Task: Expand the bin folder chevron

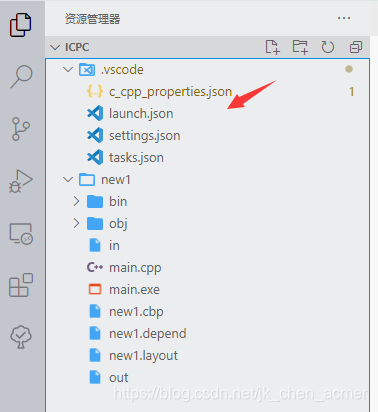Action: pyautogui.click(x=76, y=201)
